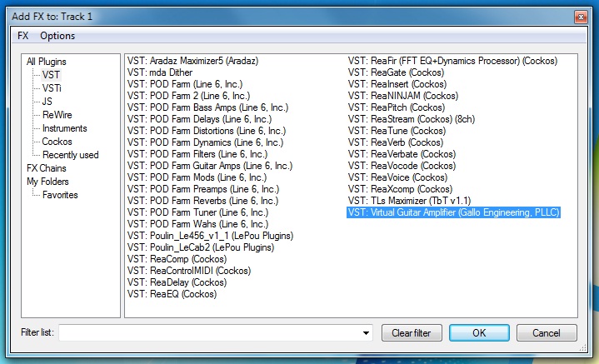Select VST: ReaVocode (Cockos)
This screenshot has width=599, height=364.
pyautogui.click(x=402, y=166)
